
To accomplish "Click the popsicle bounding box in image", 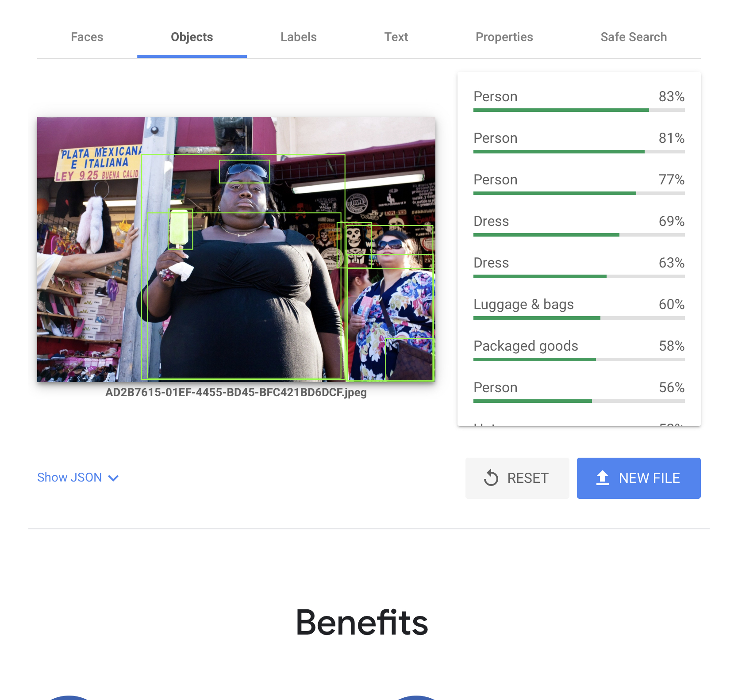I will tap(181, 229).
